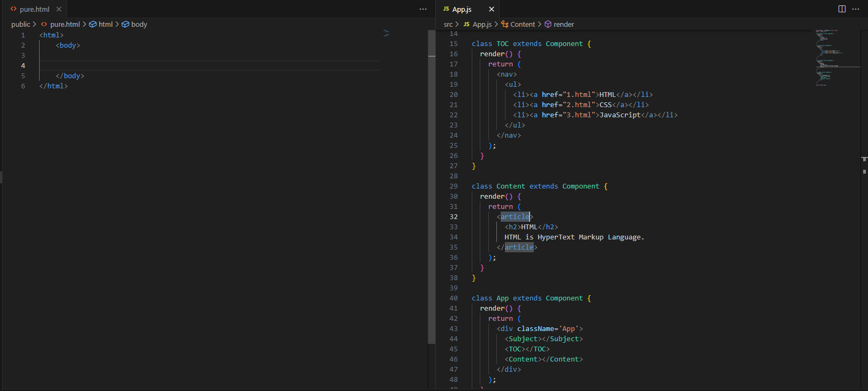Close the App.js tab
Image resolution: width=868 pixels, height=391 pixels.
coord(492,9)
